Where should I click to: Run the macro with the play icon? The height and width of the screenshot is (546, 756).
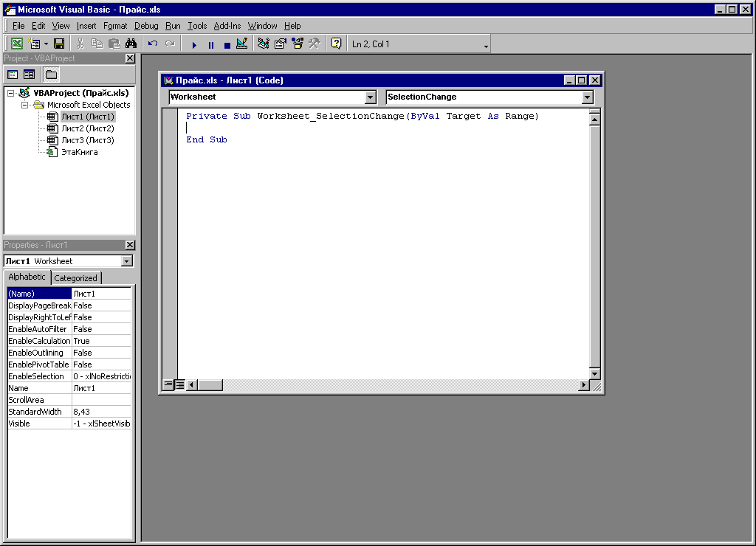click(194, 45)
